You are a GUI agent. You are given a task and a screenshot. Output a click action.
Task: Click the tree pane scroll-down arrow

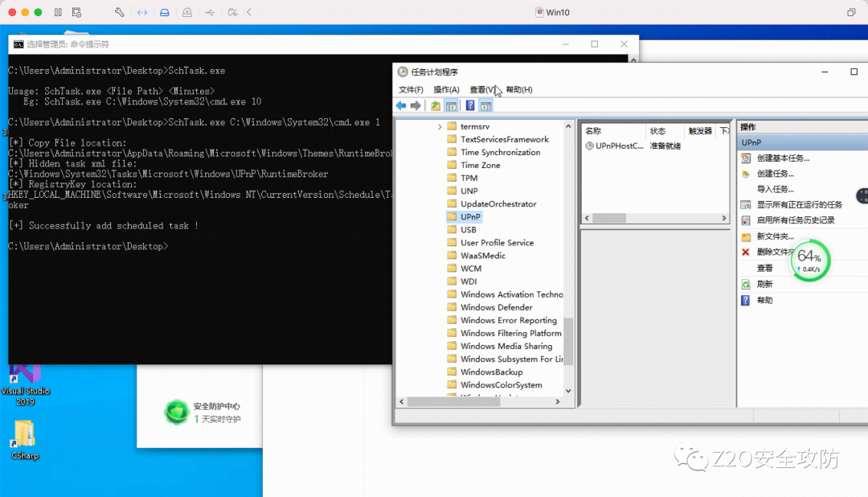coord(568,391)
